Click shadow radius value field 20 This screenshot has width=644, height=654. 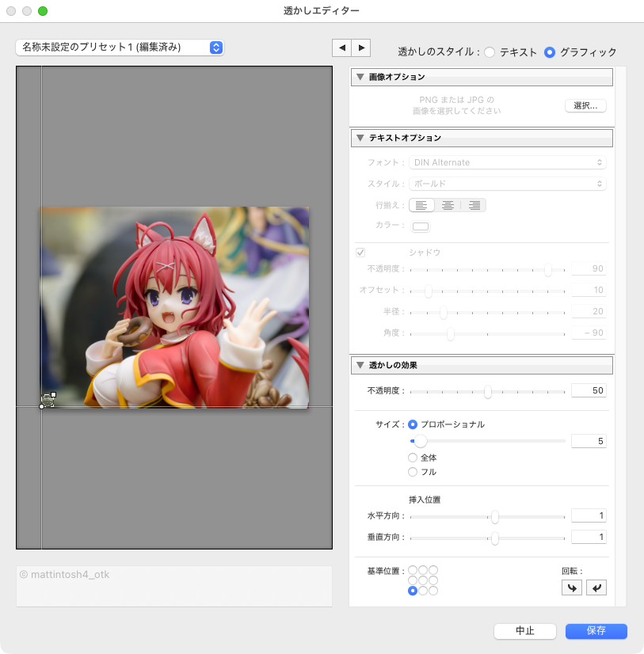pos(589,311)
